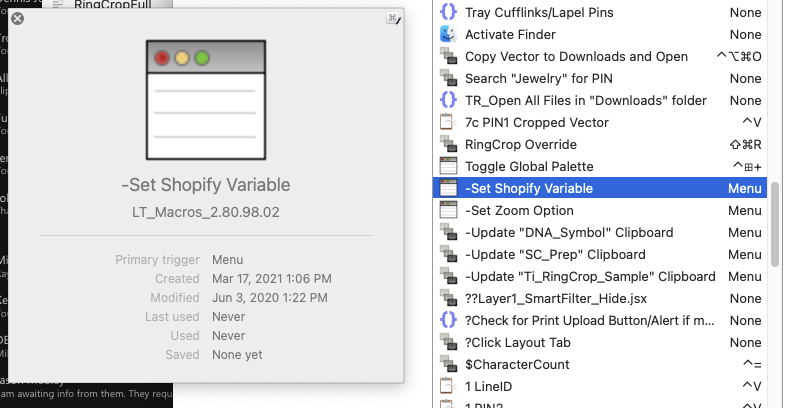Select -Update "DNA_Symbol" Clipboard macro

coord(600,233)
